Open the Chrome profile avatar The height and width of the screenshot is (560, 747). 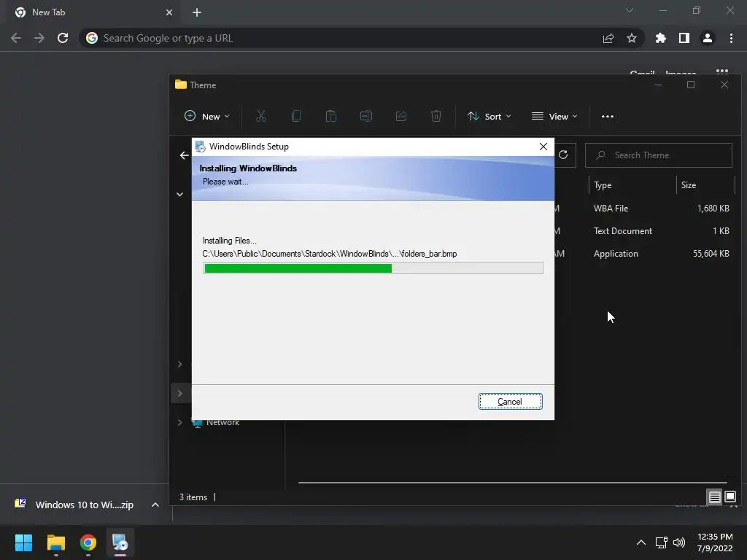(708, 38)
